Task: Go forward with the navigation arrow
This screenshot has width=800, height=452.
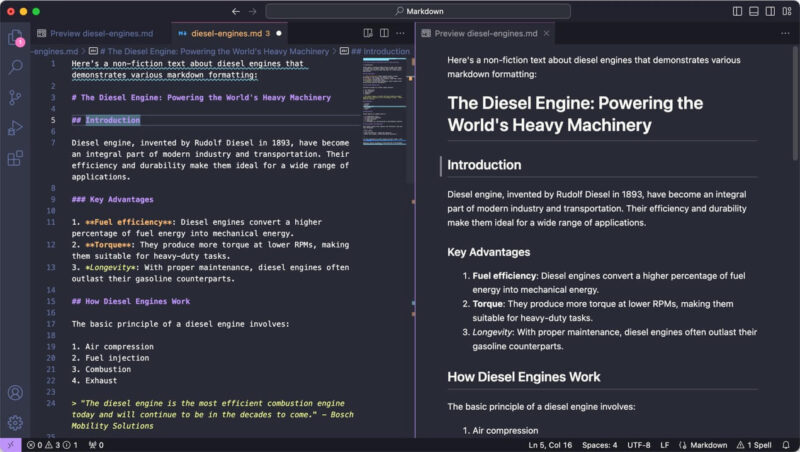Action: [253, 11]
